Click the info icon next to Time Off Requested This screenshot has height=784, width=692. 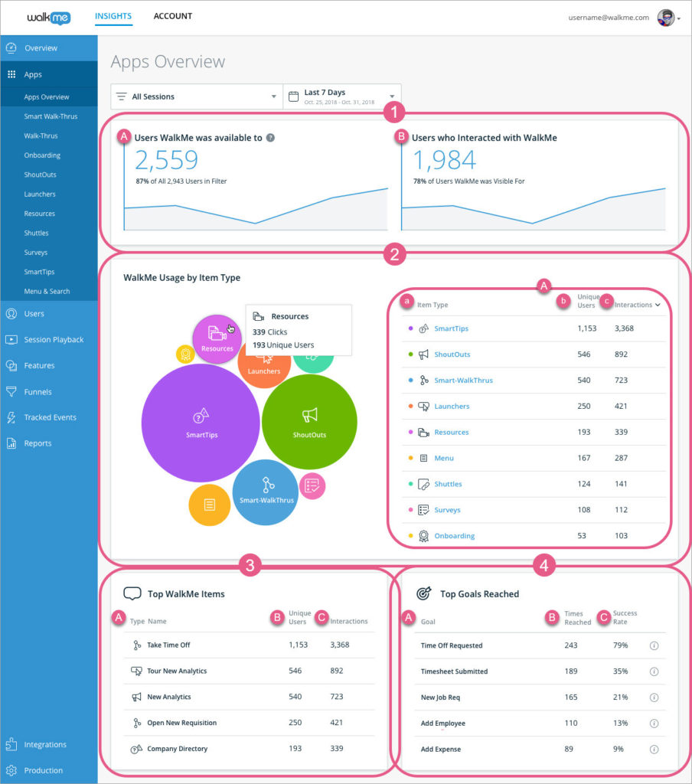pyautogui.click(x=654, y=645)
